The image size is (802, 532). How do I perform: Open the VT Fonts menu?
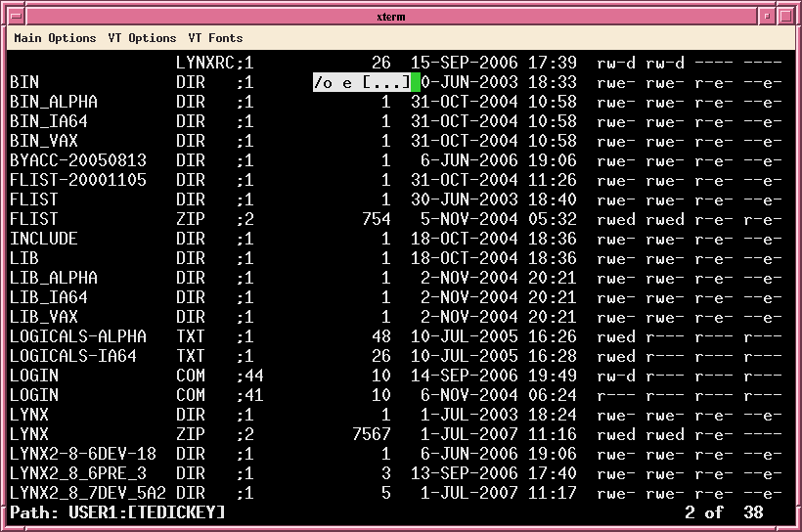point(215,38)
